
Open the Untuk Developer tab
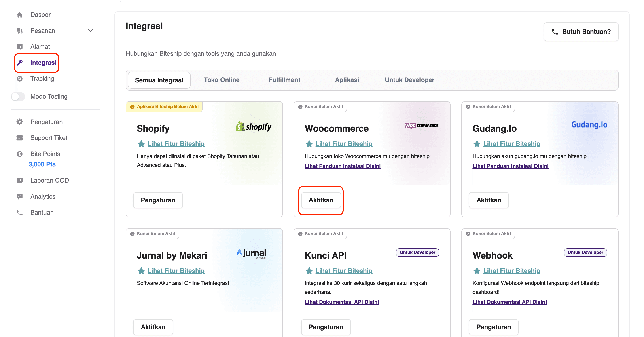(x=409, y=80)
